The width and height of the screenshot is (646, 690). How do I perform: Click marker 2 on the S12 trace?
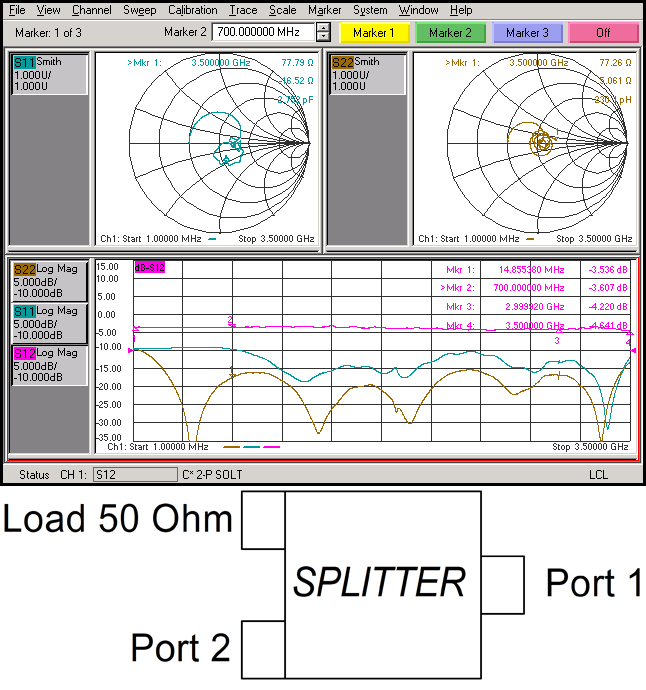click(232, 323)
